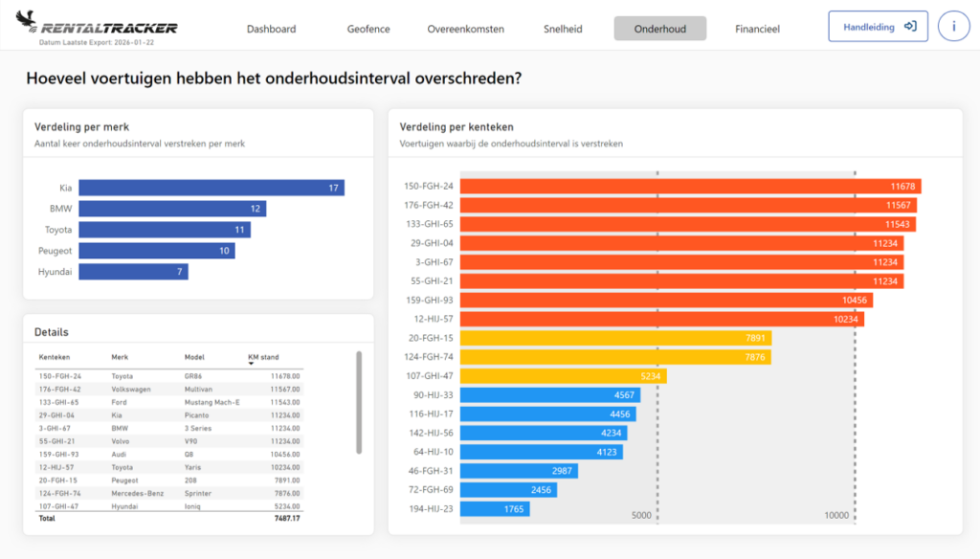
Task: Open the Financieel tab
Action: (757, 29)
